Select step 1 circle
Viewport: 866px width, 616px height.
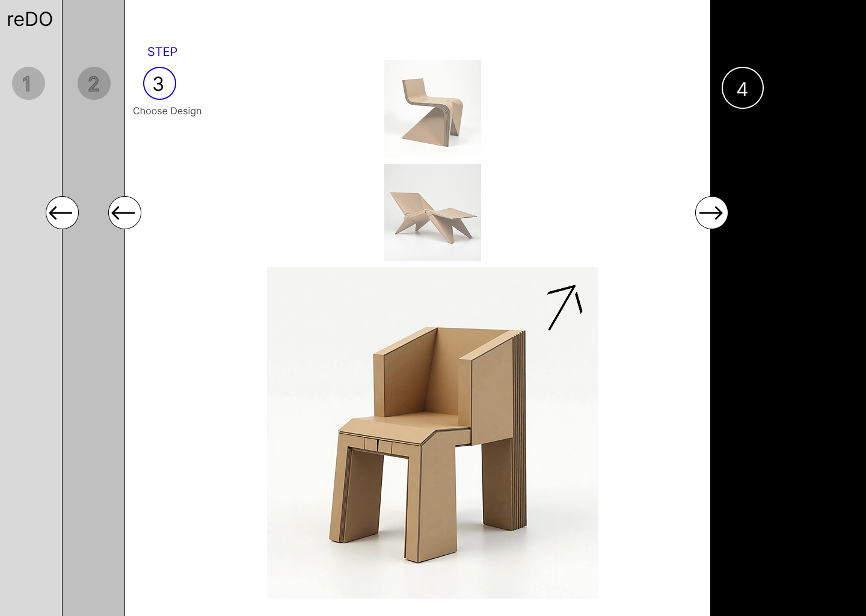[x=28, y=83]
